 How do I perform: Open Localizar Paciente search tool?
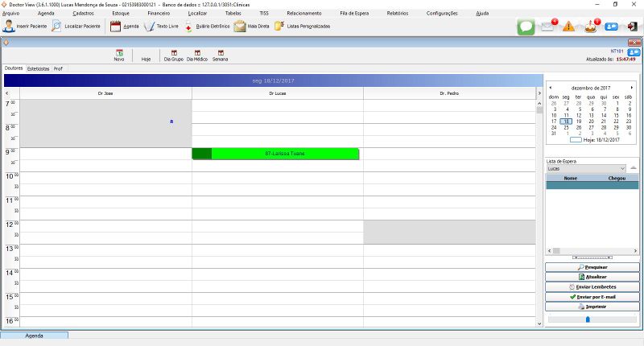(x=57, y=27)
